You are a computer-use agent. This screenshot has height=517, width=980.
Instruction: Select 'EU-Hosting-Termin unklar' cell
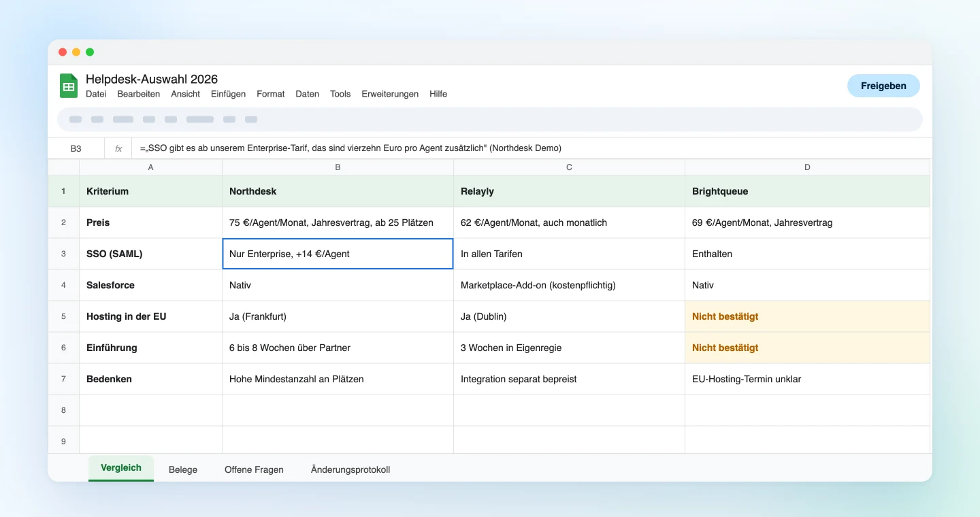(x=808, y=379)
